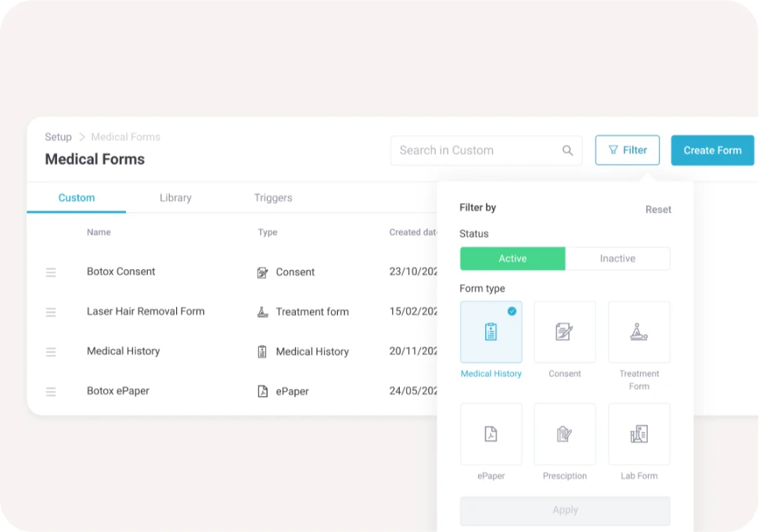Click drag handle for Laser Hair Removal Form
This screenshot has width=759, height=532.
(x=51, y=312)
